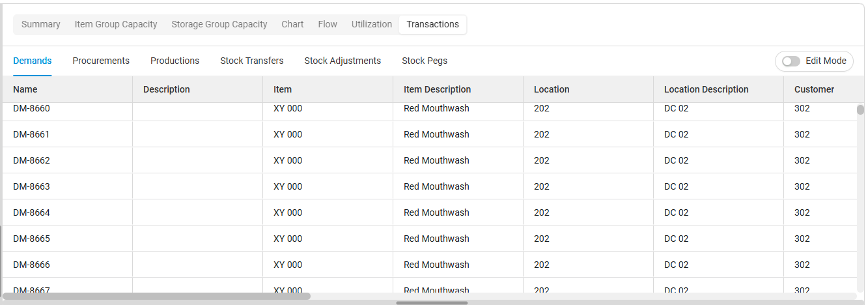Switch to the Productions sub-tab
Viewport: 868px width, 305px height.
pos(175,61)
